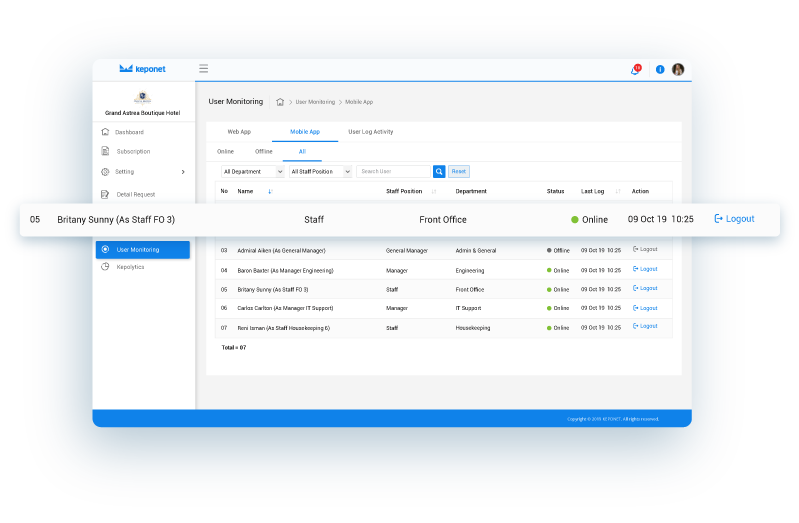Open the user profile avatar
799x523 pixels.
pos(678,70)
